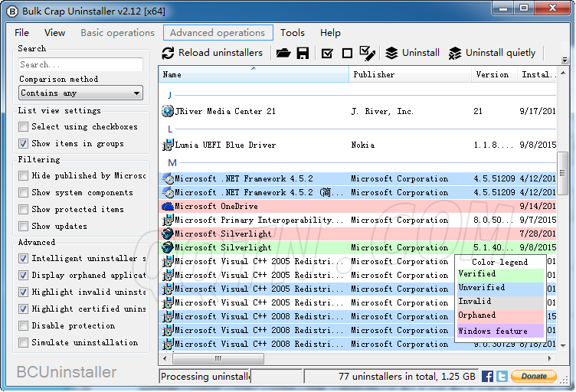
Task: Collapse the M group header
Action: (x=172, y=163)
